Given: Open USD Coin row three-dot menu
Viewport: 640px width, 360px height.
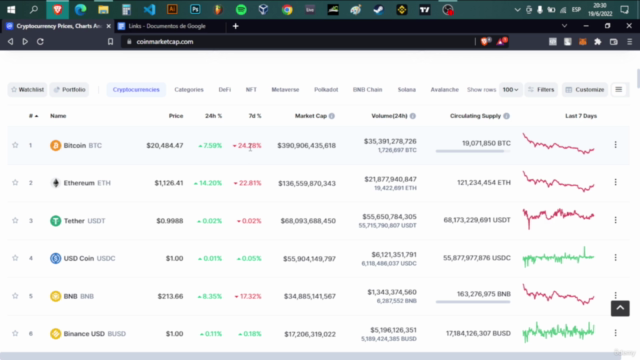Looking at the screenshot, I should pos(616,258).
